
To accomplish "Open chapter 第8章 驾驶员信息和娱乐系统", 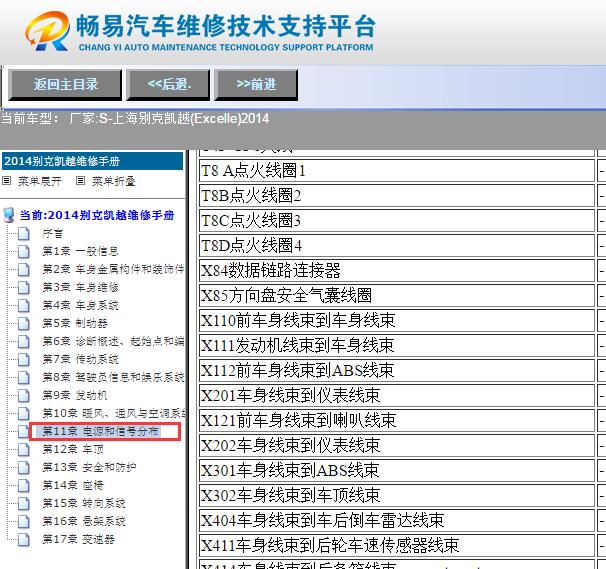I will click(x=113, y=377).
